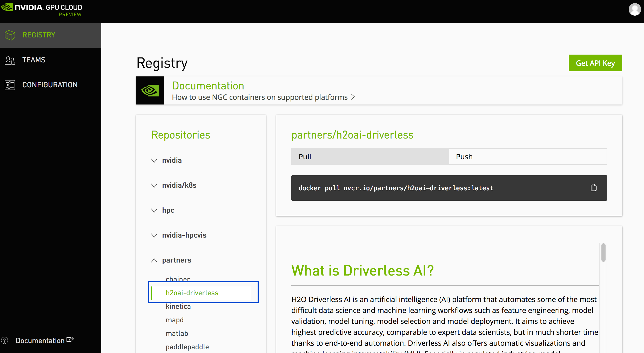Viewport: 644px width, 353px height.
Task: Click the NVIDIA logo in Documentation banner
Action: pos(150,90)
